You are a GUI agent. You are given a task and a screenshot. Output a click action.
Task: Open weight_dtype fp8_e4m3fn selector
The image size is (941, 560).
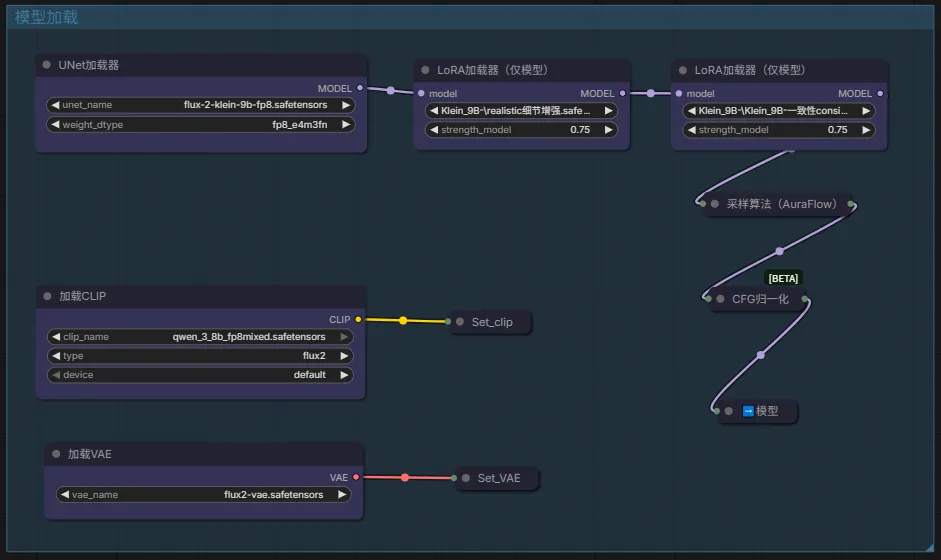coord(200,125)
